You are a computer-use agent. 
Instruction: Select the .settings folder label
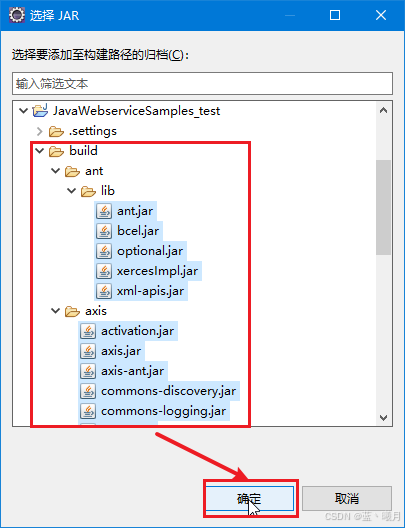pos(93,131)
